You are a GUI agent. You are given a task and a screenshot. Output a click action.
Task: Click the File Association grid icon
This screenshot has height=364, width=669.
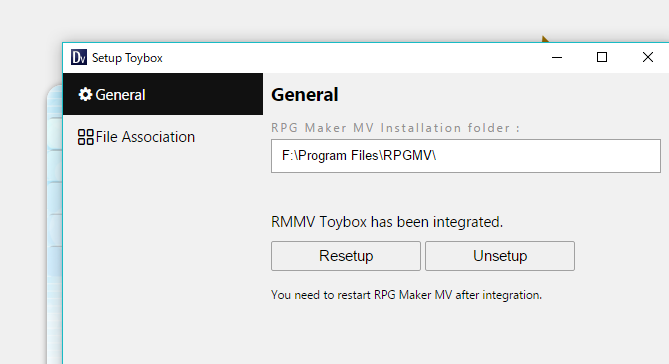(x=85, y=137)
